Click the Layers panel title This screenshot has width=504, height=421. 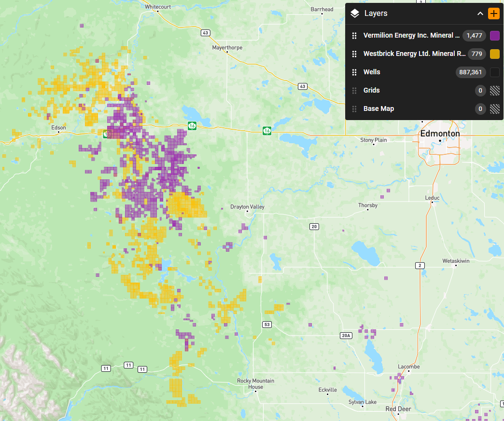pos(376,14)
